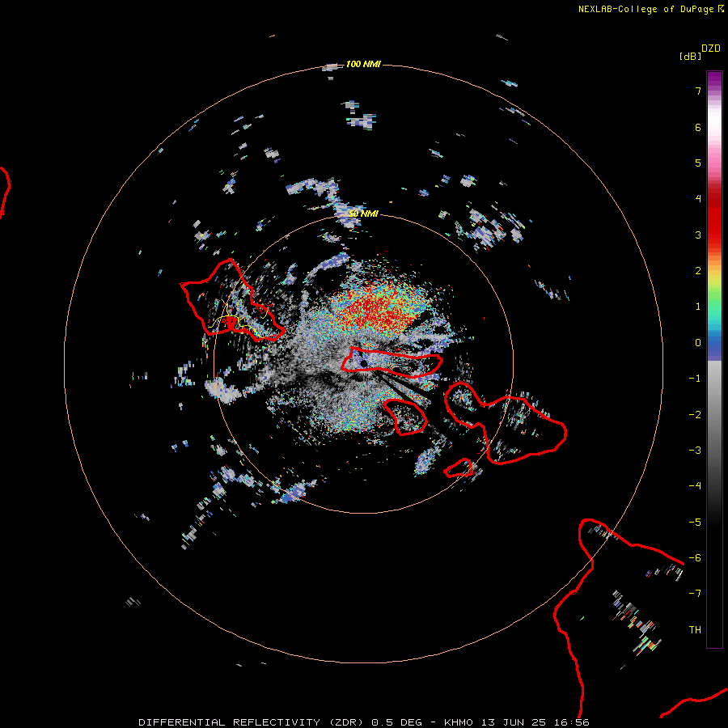Click the "NEXLAB-College of DuPage" credit text

pyautogui.click(x=645, y=9)
